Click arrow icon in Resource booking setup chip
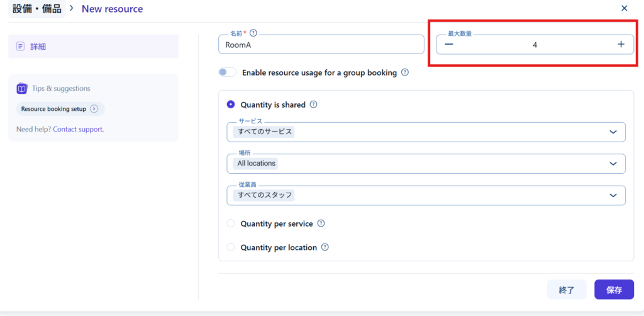This screenshot has height=316, width=644. (x=94, y=109)
